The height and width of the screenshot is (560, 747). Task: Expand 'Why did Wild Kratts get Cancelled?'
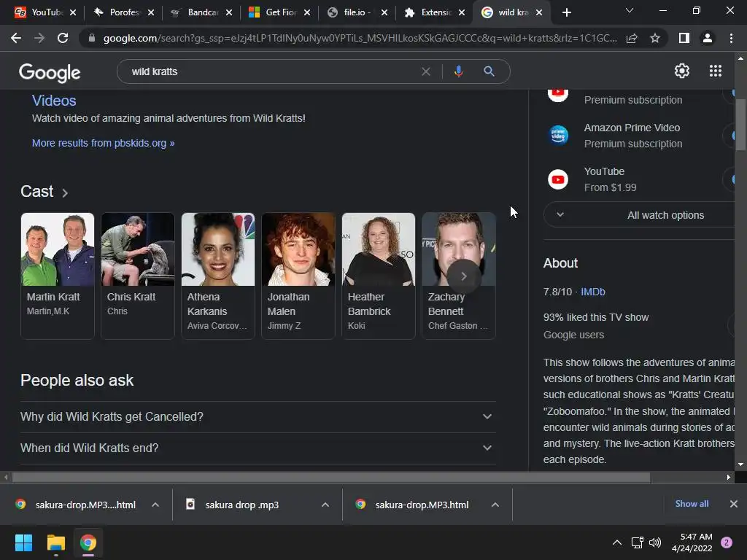[x=258, y=416]
